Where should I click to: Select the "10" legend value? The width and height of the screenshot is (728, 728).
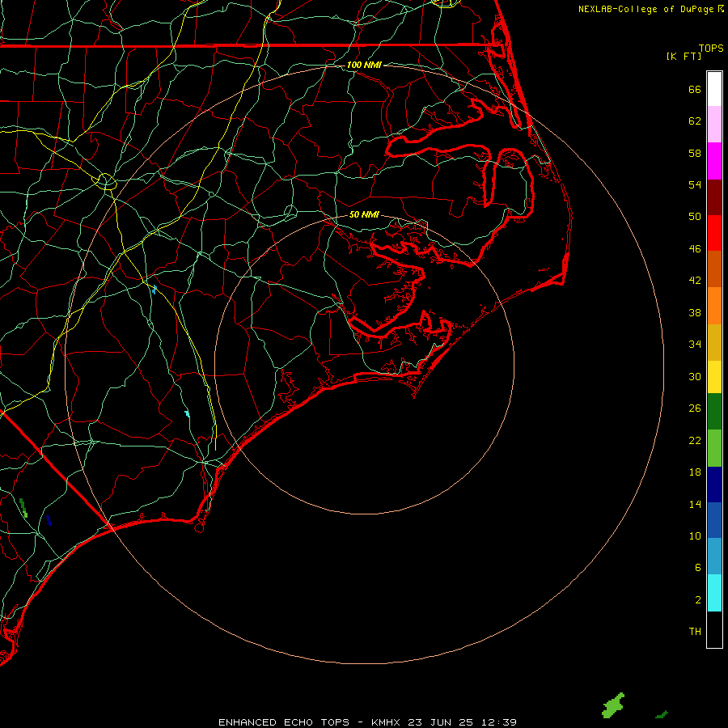coord(695,535)
